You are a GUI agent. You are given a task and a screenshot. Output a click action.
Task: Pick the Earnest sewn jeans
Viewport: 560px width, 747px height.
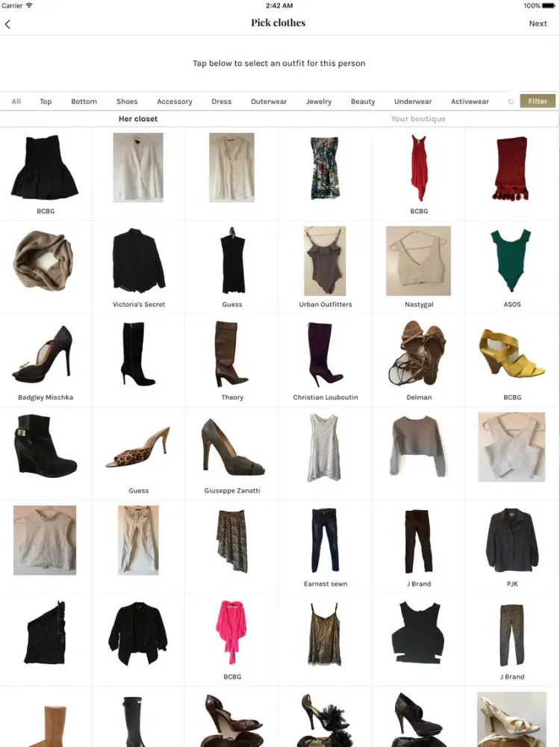326,540
